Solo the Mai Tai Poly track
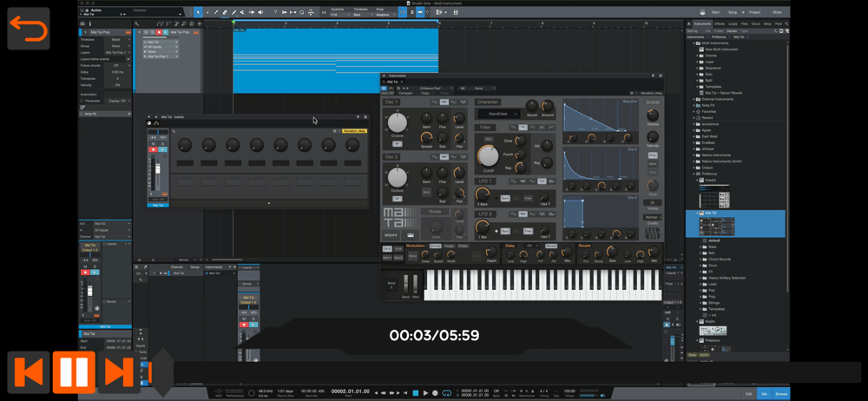 pyautogui.click(x=152, y=32)
